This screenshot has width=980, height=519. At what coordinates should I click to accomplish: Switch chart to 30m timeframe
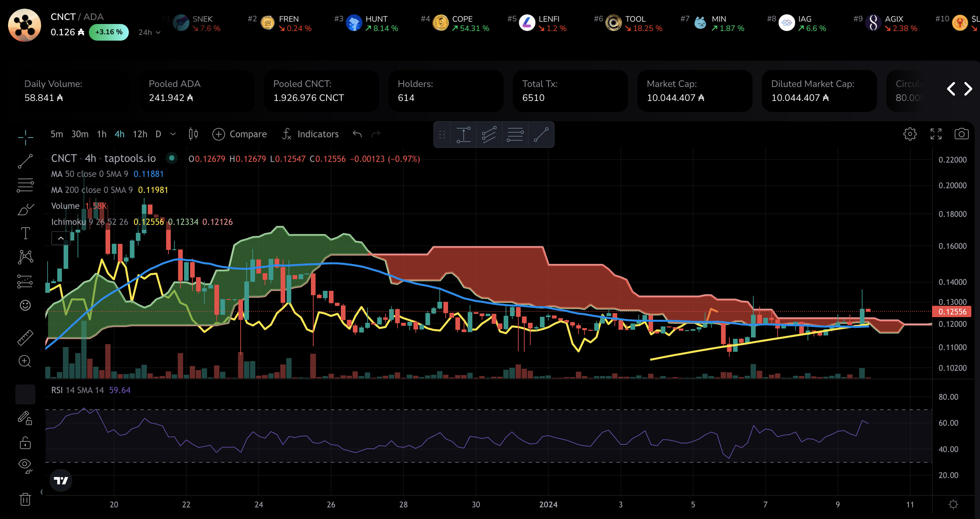[x=80, y=134]
